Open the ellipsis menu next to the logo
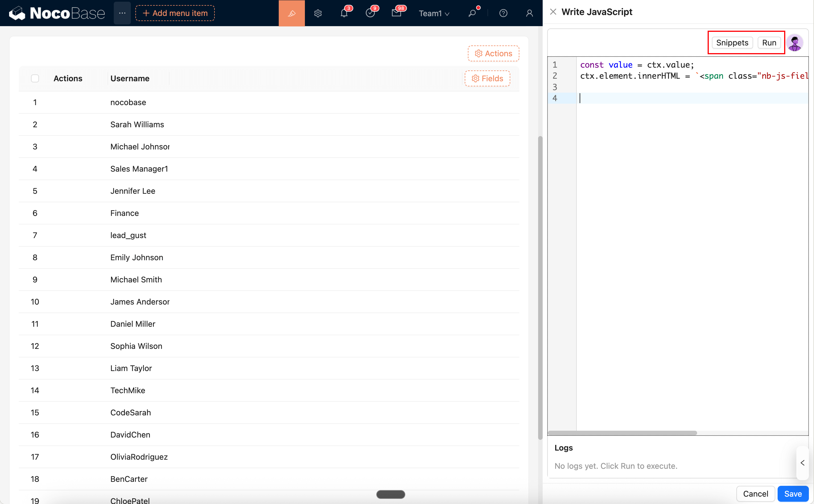 coord(122,13)
